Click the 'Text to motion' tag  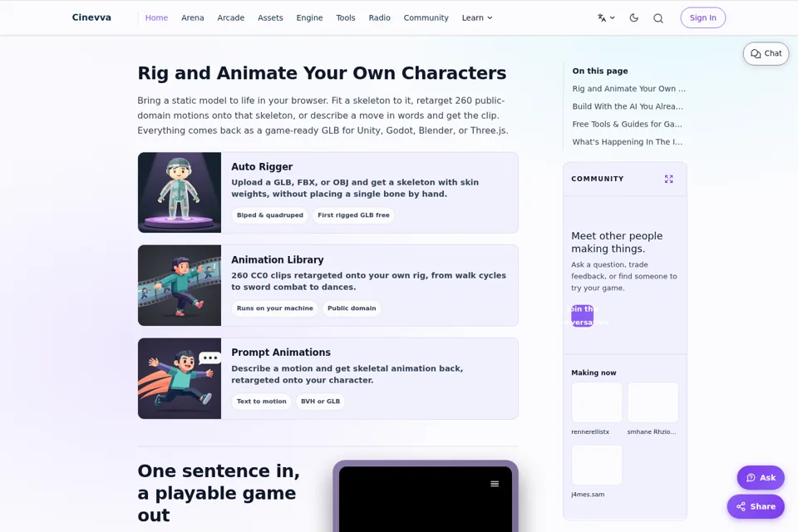[x=262, y=401]
